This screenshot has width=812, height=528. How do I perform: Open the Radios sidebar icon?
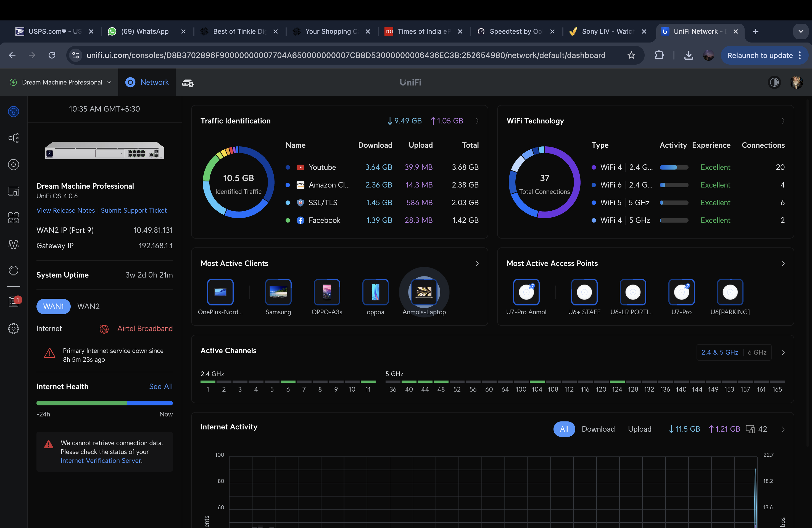[x=13, y=244]
